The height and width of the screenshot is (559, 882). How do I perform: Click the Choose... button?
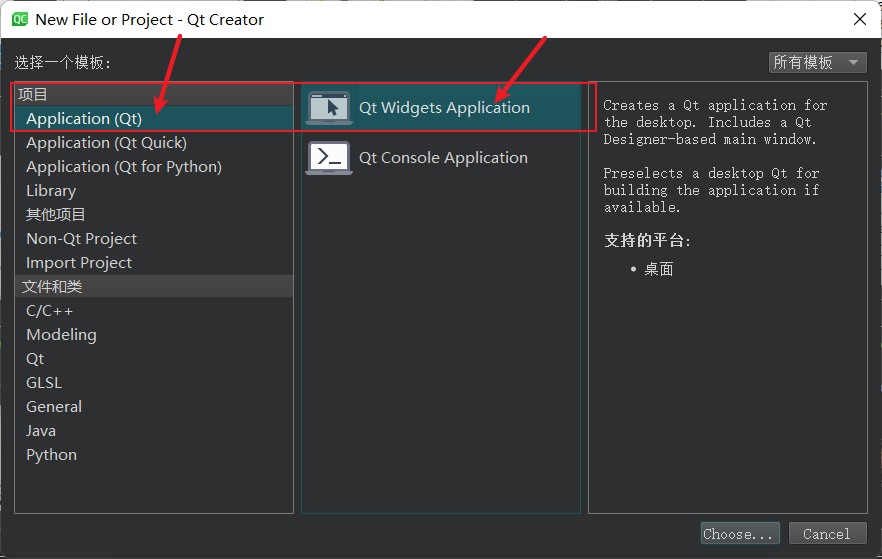(740, 534)
